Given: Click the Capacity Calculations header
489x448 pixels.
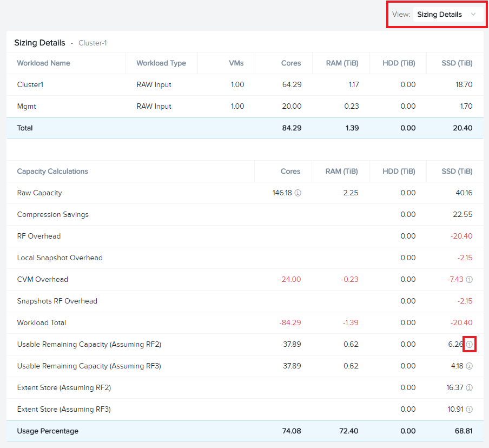Looking at the screenshot, I should click(x=52, y=172).
